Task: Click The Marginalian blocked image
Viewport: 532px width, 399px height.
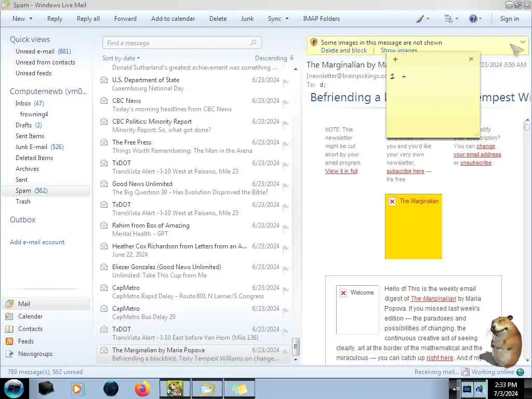Action: (x=413, y=227)
